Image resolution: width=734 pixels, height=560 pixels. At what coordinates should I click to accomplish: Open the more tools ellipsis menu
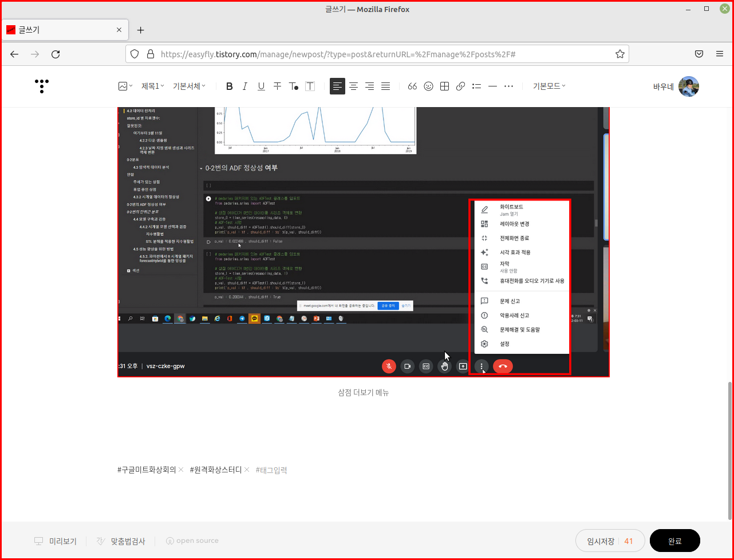[x=508, y=86]
